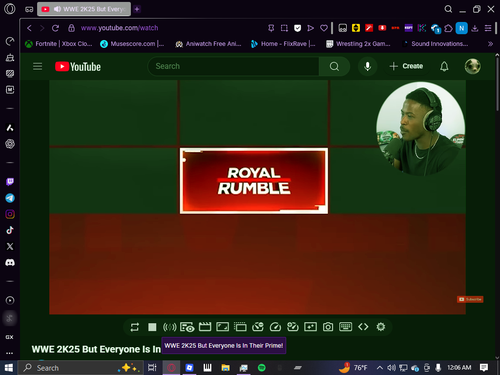Open the pinboard pin icon in address bar
This screenshot has height=375, width=500.
(x=271, y=28)
